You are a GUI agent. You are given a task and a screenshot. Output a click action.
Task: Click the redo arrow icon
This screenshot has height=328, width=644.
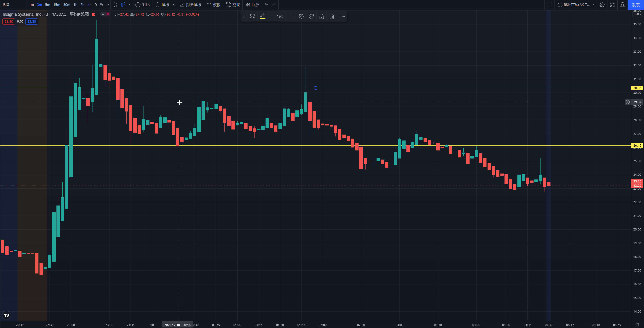click(274, 5)
